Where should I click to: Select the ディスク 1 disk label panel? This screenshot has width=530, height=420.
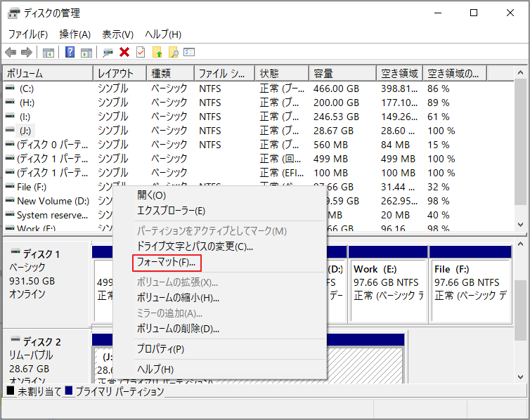[x=46, y=284]
